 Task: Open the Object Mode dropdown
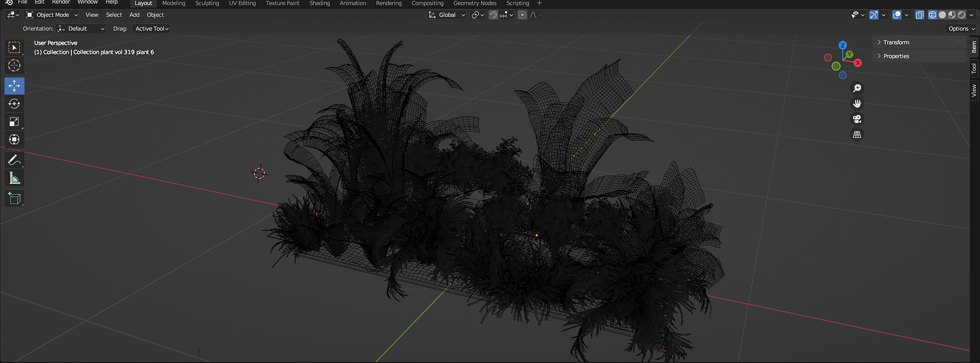pyautogui.click(x=52, y=15)
